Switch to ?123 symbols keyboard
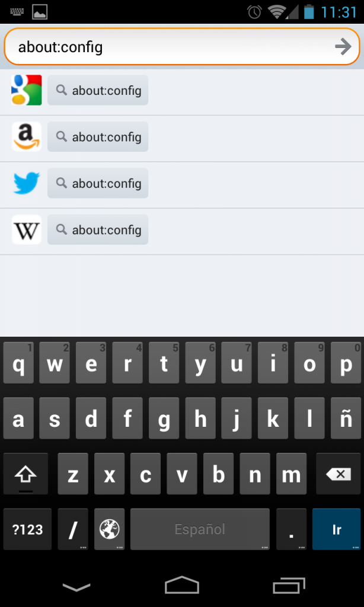This screenshot has width=364, height=607. click(27, 529)
